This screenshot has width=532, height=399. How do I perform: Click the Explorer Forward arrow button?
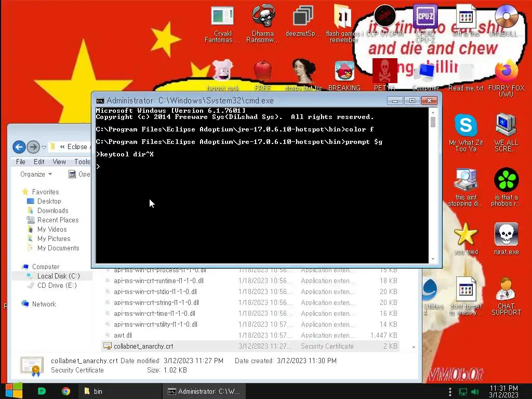pos(33,147)
